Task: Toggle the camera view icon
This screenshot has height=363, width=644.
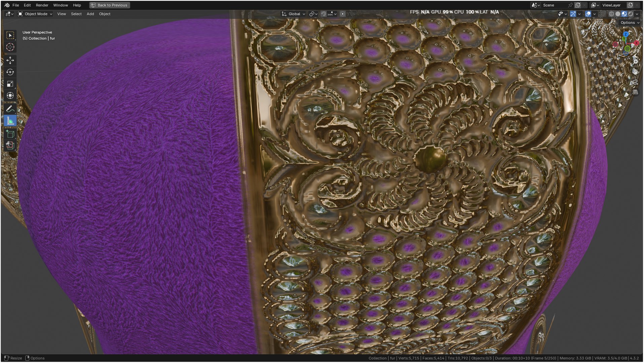Action: [x=635, y=82]
